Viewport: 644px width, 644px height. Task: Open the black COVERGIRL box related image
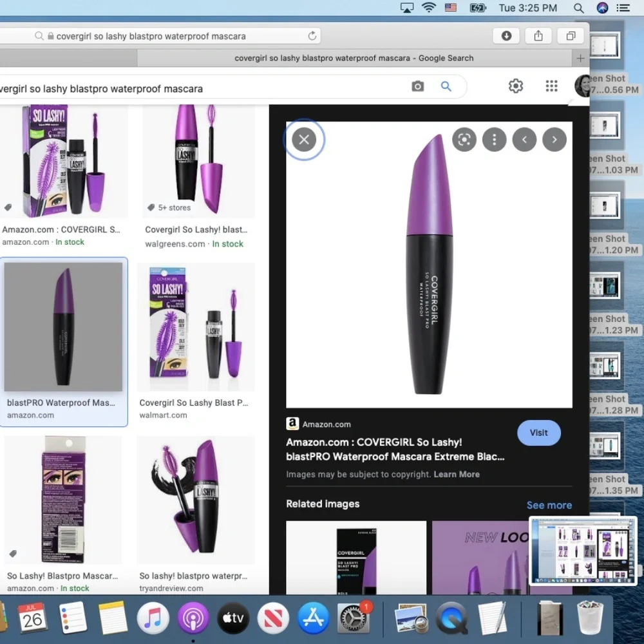pyautogui.click(x=356, y=557)
